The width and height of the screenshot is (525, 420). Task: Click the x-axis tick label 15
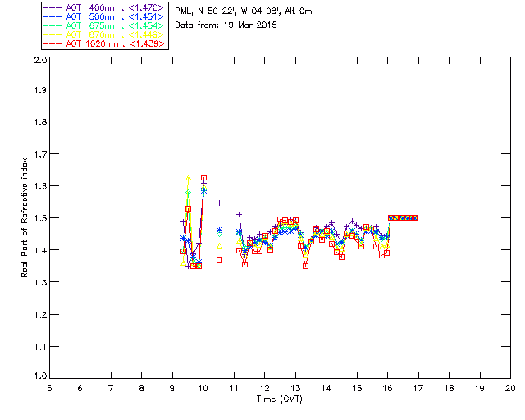click(x=357, y=388)
